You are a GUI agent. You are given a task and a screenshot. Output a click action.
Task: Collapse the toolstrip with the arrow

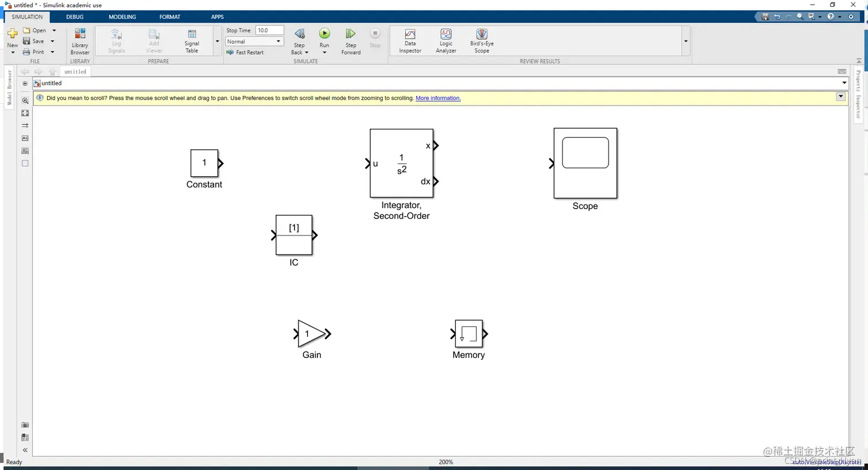click(x=859, y=60)
